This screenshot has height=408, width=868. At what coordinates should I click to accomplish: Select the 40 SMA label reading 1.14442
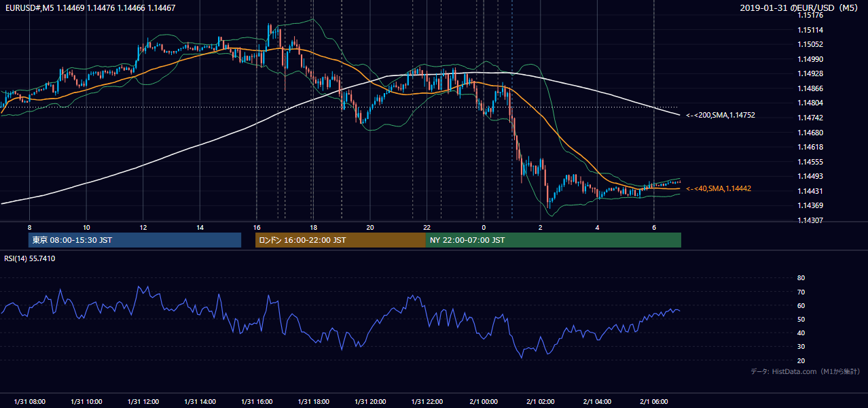[719, 188]
